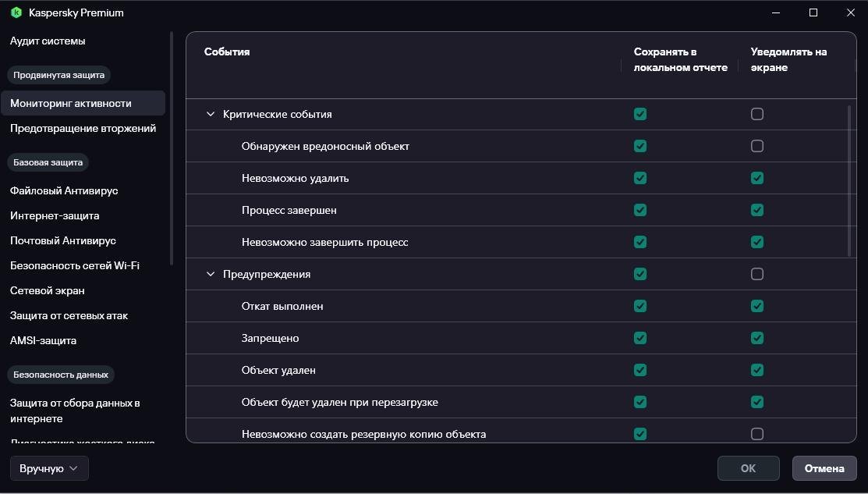
Task: Collapse the Предупреждения group
Action: pyautogui.click(x=210, y=274)
